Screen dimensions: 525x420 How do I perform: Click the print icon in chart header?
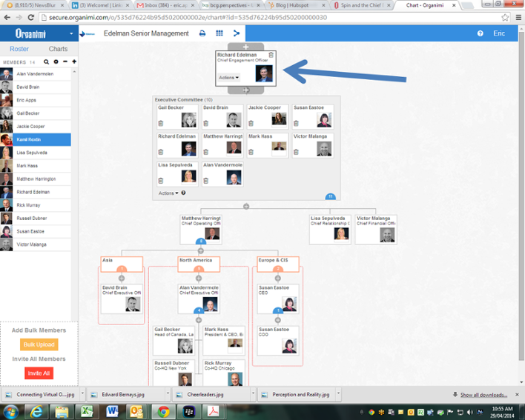pos(202,33)
